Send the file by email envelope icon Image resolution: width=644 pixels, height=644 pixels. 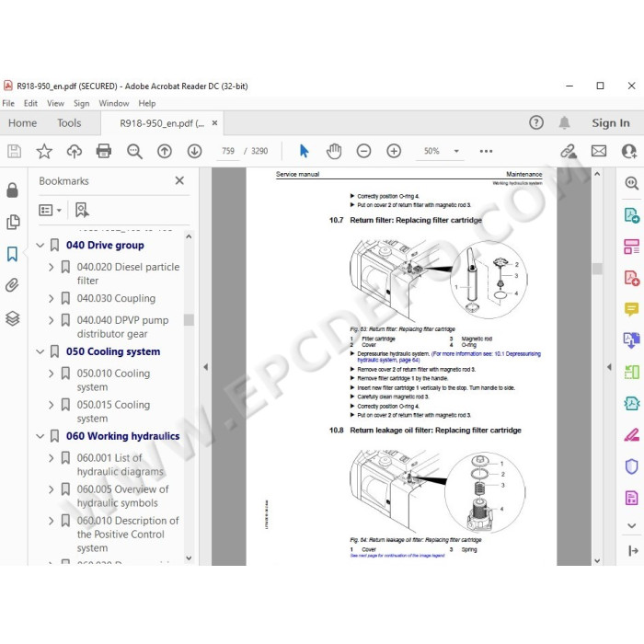coord(599,151)
